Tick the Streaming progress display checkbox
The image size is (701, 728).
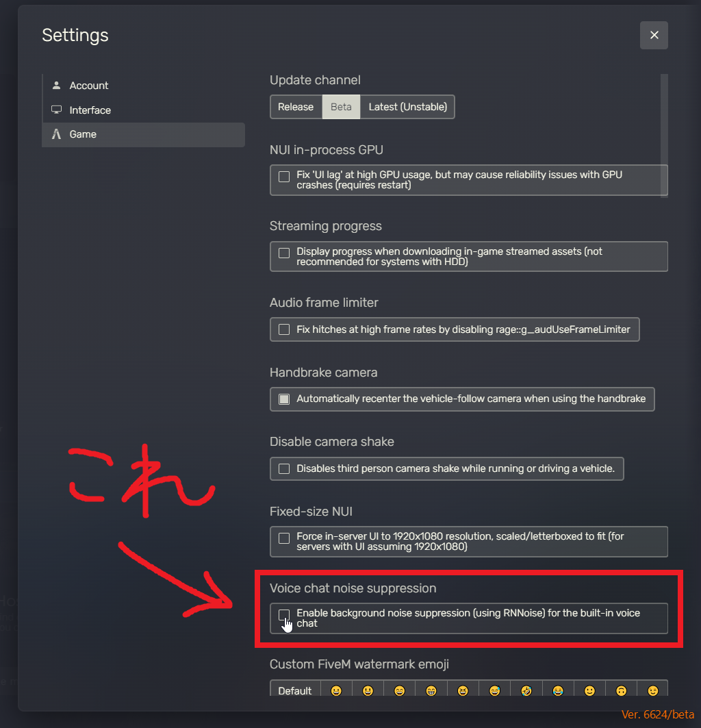pos(284,253)
